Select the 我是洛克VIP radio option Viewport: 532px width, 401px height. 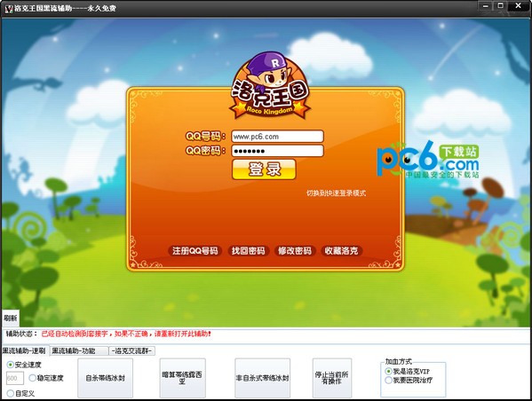(408, 371)
